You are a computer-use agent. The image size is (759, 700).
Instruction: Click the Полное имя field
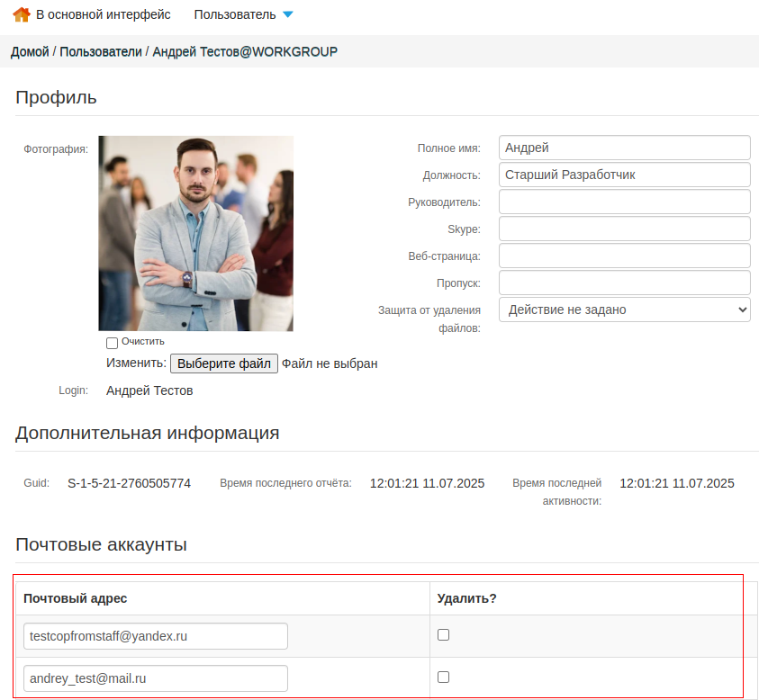tap(624, 148)
